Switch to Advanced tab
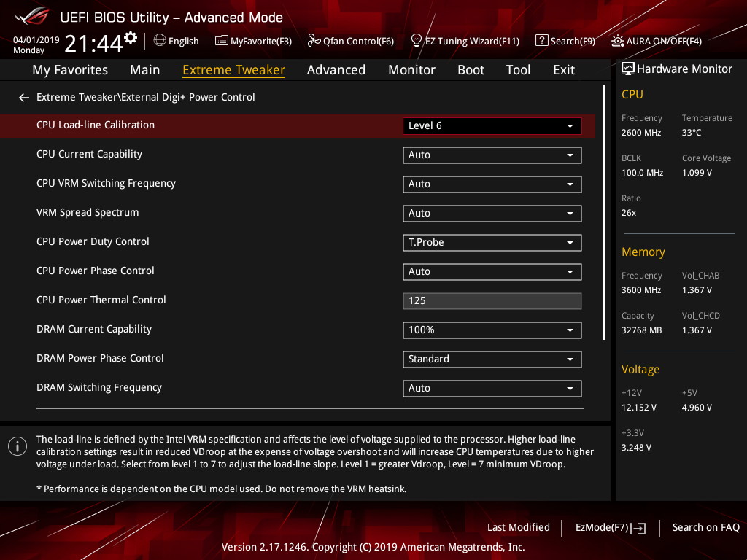This screenshot has width=747, height=560. (336, 70)
